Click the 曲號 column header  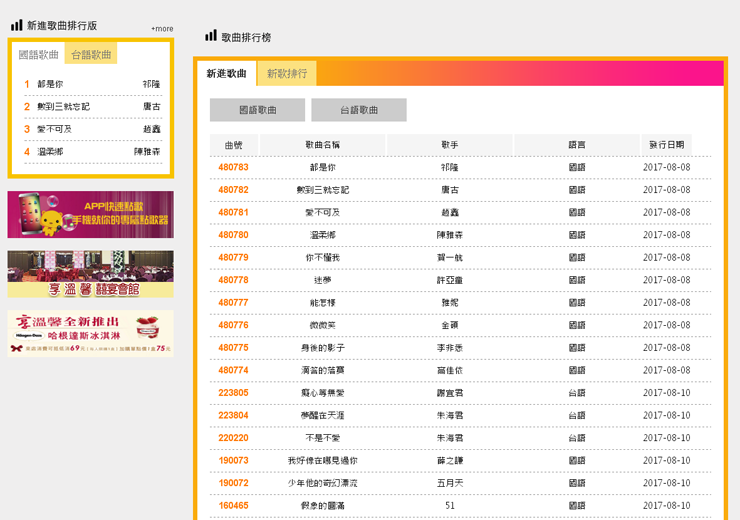click(233, 145)
